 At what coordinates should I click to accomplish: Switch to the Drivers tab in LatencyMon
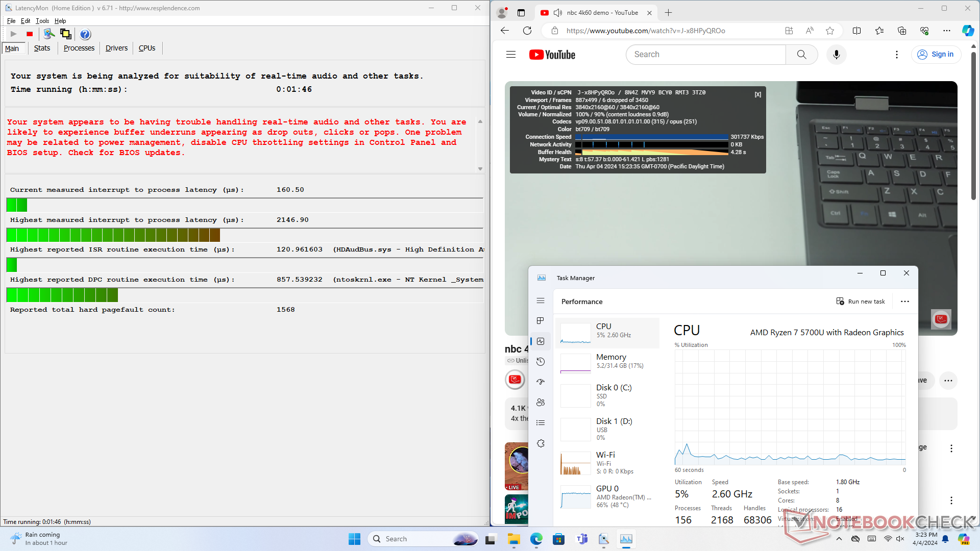point(116,48)
